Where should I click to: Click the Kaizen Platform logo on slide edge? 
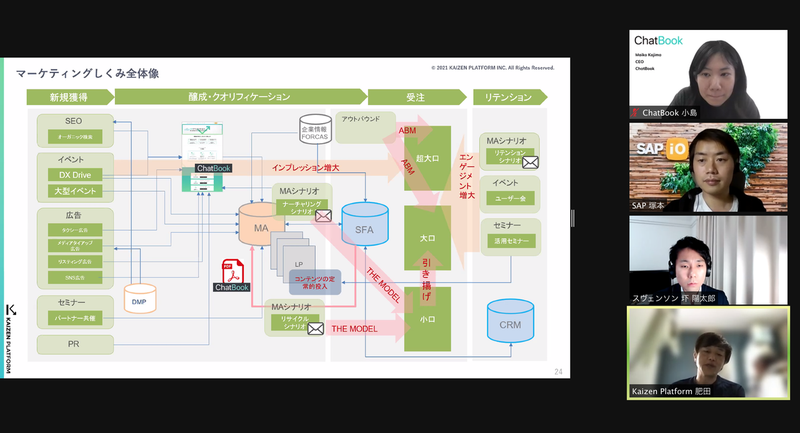[x=11, y=338]
